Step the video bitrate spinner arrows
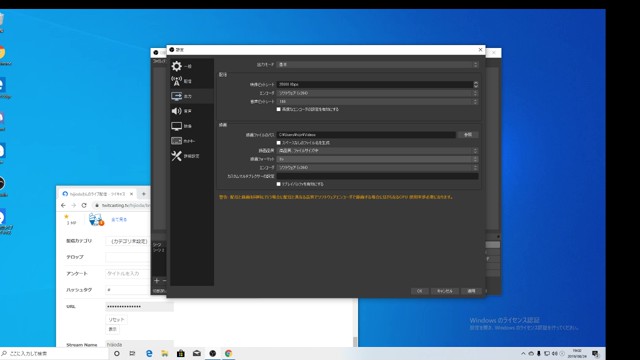The height and width of the screenshot is (360, 640). 476,84
